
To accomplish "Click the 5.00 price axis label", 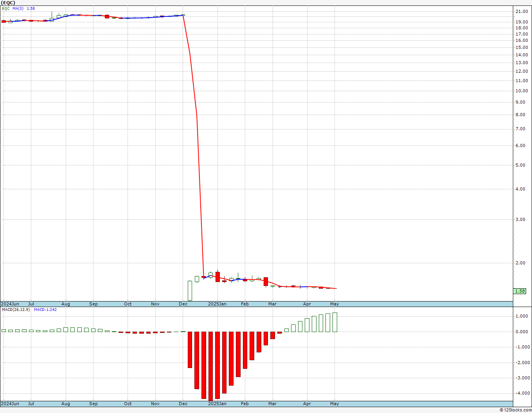I will coord(520,165).
